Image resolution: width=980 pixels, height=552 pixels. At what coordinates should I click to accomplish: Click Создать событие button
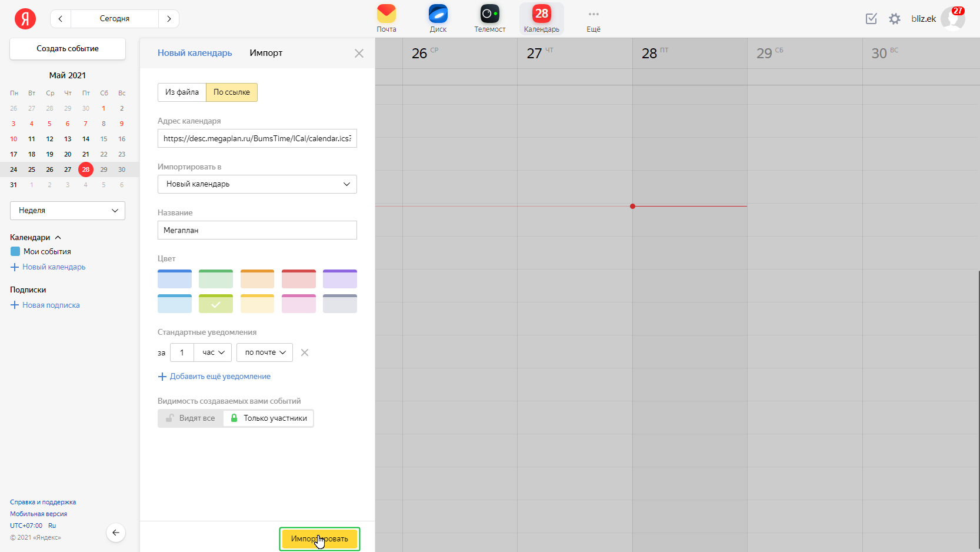(68, 49)
